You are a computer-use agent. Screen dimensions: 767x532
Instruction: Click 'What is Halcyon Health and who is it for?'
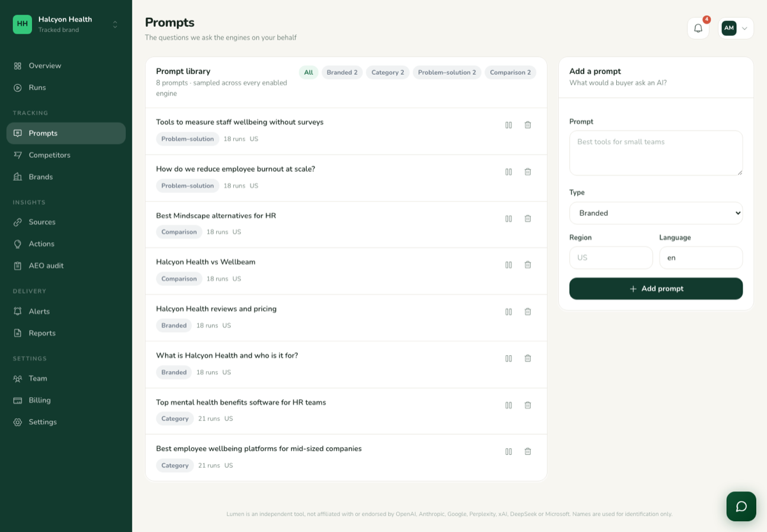coord(227,356)
